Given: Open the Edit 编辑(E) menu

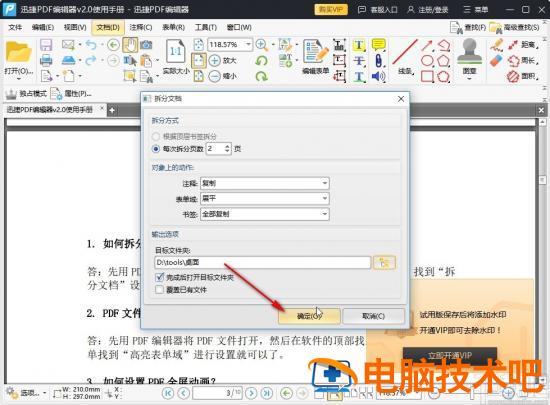Looking at the screenshot, I should point(43,27).
